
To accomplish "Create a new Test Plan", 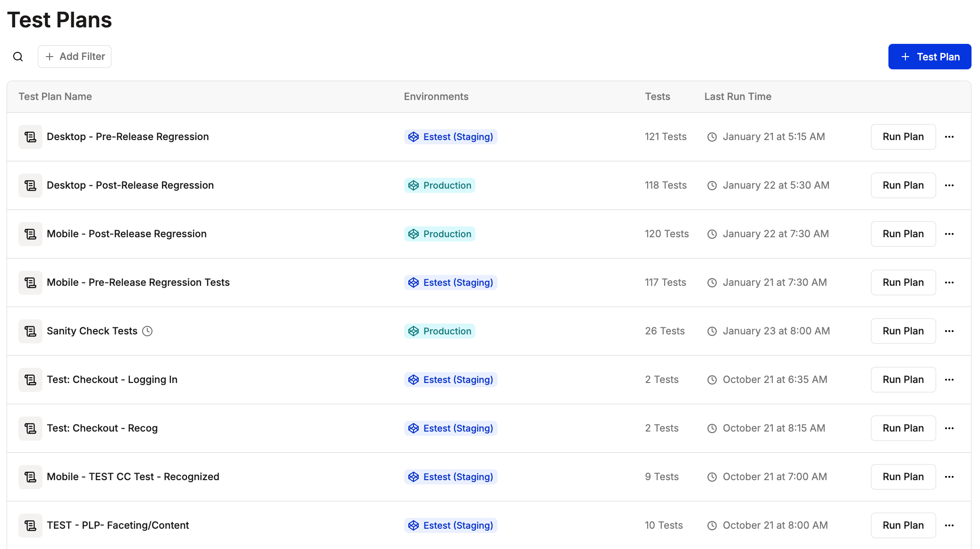I will pos(929,57).
